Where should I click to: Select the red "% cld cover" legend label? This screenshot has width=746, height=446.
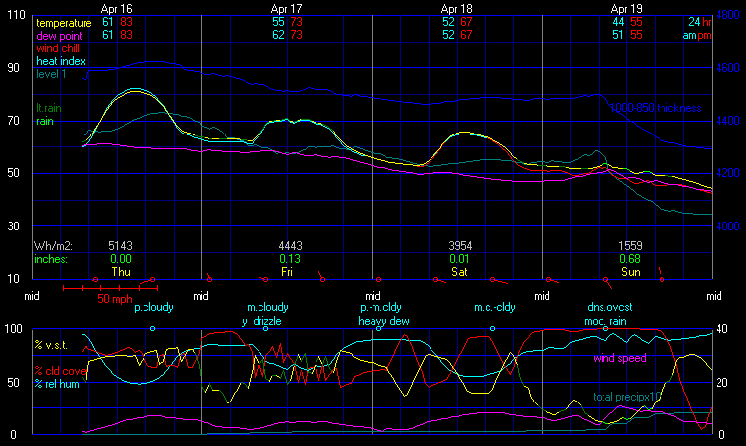point(60,371)
